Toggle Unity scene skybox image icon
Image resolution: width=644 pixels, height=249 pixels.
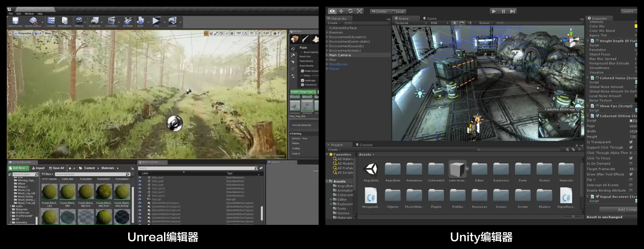462,23
